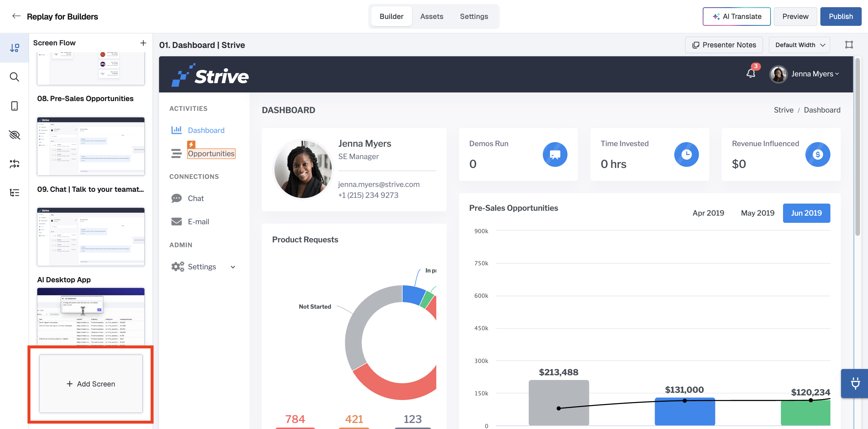Image resolution: width=868 pixels, height=429 pixels.
Task: Click the Replay for Builders project title
Action: tap(62, 17)
